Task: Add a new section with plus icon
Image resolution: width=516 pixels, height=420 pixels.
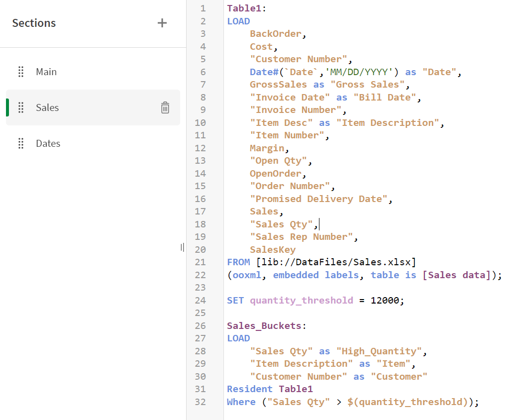Action: point(162,23)
